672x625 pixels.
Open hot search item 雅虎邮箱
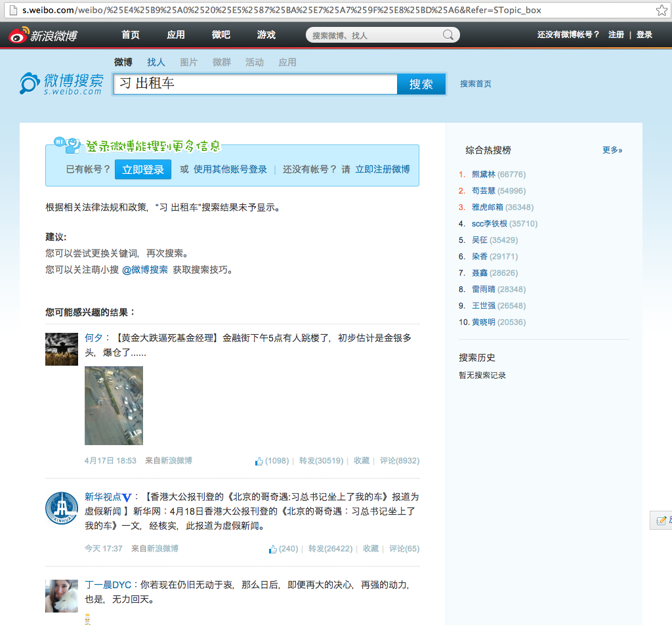coord(488,207)
